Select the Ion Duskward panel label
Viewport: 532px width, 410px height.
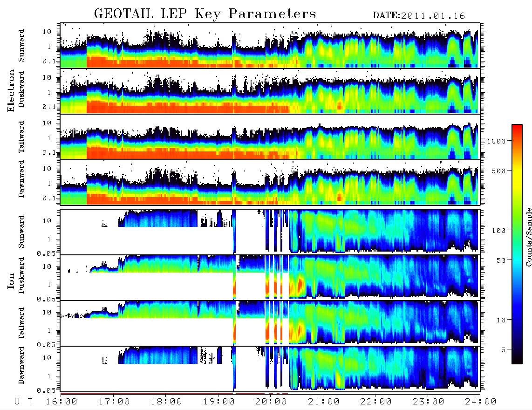(21, 275)
